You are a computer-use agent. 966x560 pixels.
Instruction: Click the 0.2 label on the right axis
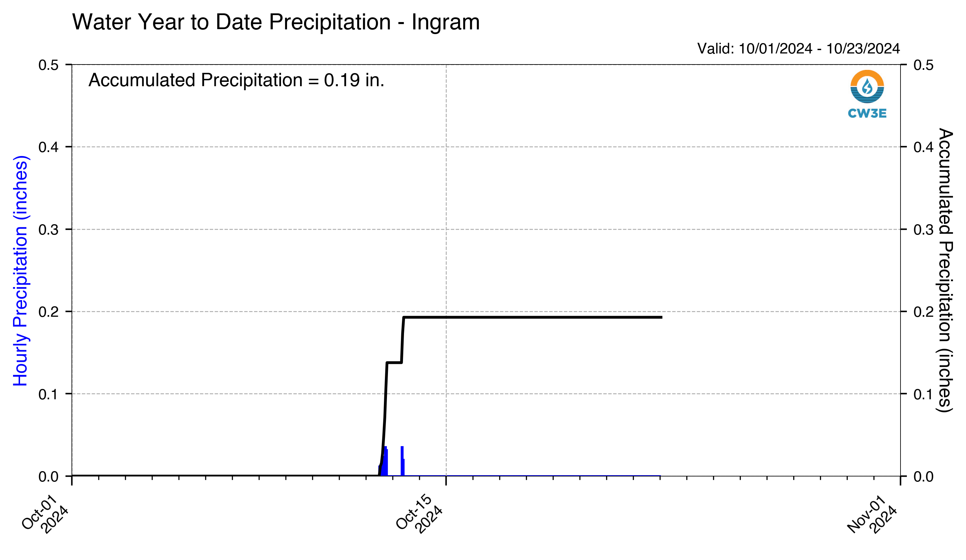(x=924, y=312)
